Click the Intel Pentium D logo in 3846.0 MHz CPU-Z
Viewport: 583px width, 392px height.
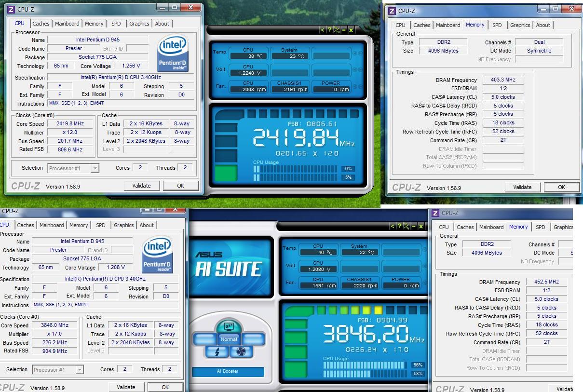pos(158,255)
